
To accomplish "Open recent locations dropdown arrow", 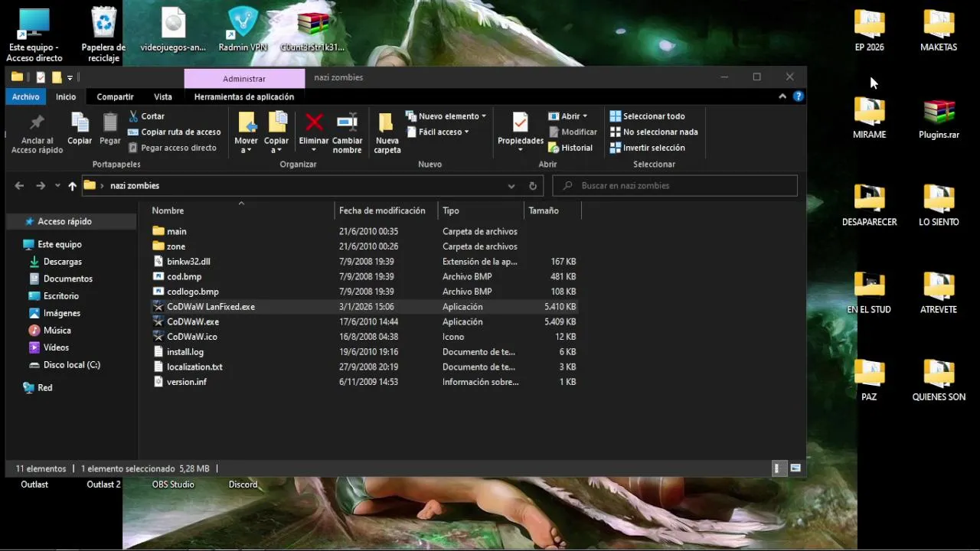I will (57, 186).
